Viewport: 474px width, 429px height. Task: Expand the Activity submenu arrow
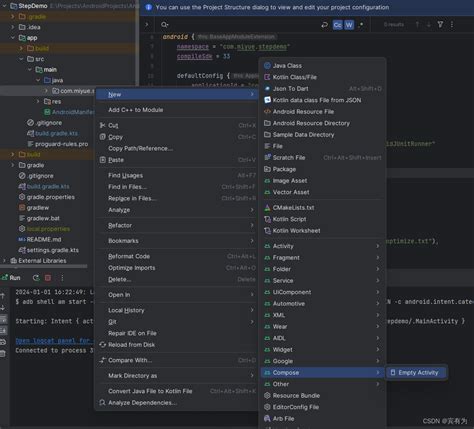click(x=378, y=246)
